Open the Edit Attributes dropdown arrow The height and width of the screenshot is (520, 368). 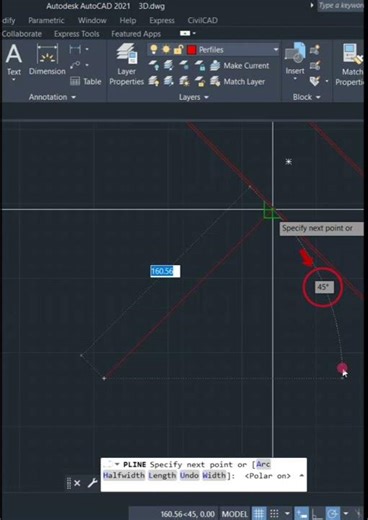tap(327, 81)
